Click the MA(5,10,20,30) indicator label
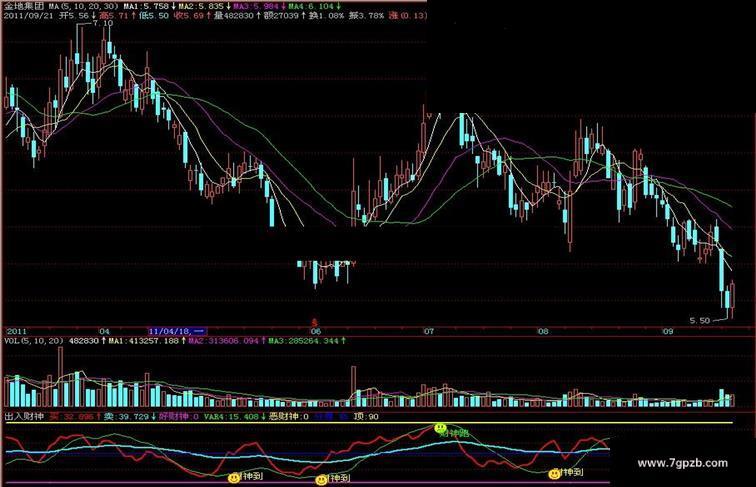Screen dimensions: 756x487 (83, 6)
